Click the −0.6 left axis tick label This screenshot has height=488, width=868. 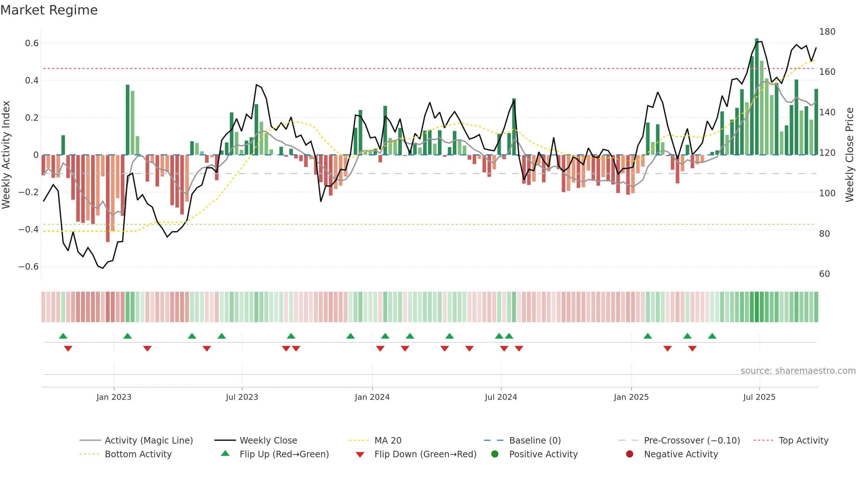[x=29, y=267]
